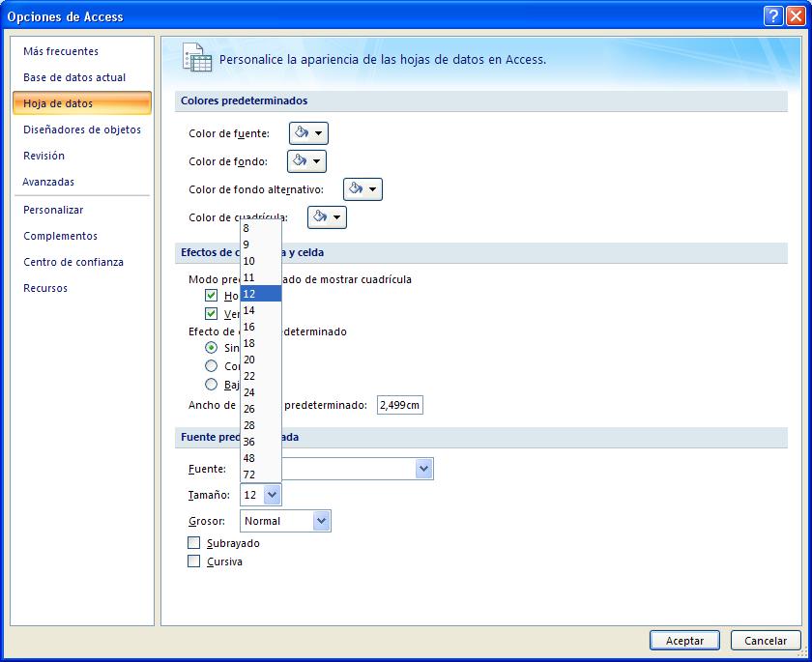Toggle the Horizontal gridlines checkbox
812x662 pixels.
[x=211, y=296]
